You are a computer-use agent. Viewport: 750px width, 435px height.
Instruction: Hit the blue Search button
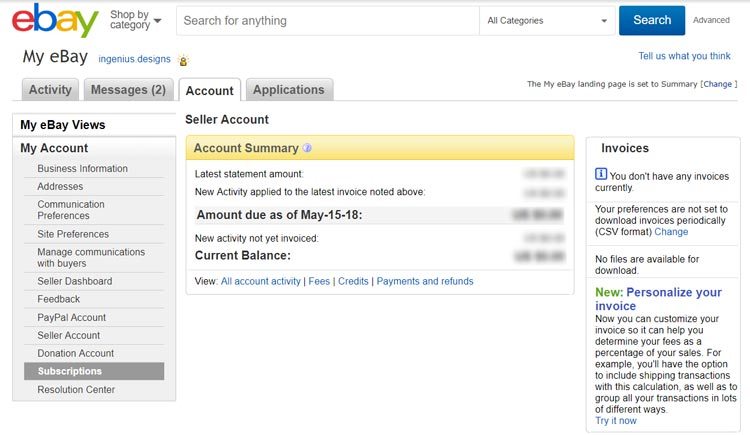pos(651,20)
